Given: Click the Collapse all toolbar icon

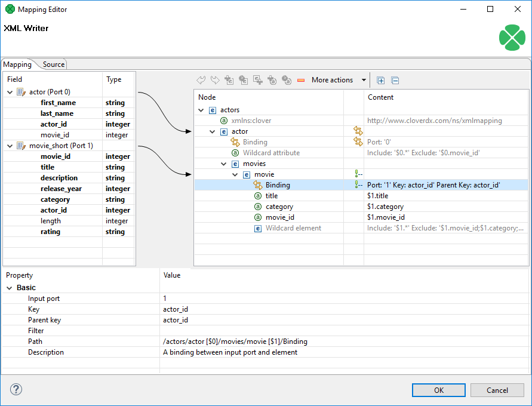Looking at the screenshot, I should tap(395, 81).
